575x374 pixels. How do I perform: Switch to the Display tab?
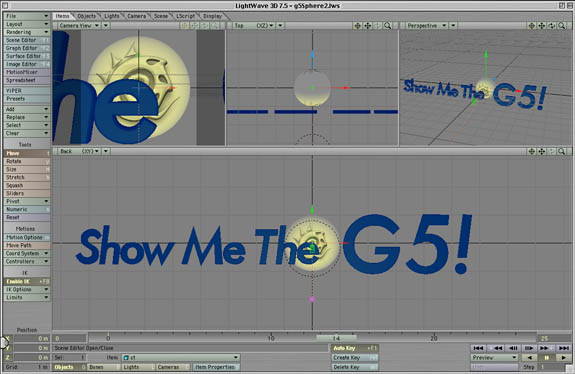(213, 16)
